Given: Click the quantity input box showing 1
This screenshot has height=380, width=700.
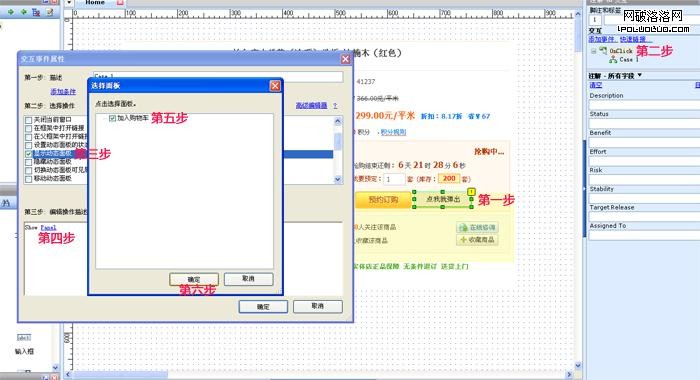Looking at the screenshot, I should (394, 179).
